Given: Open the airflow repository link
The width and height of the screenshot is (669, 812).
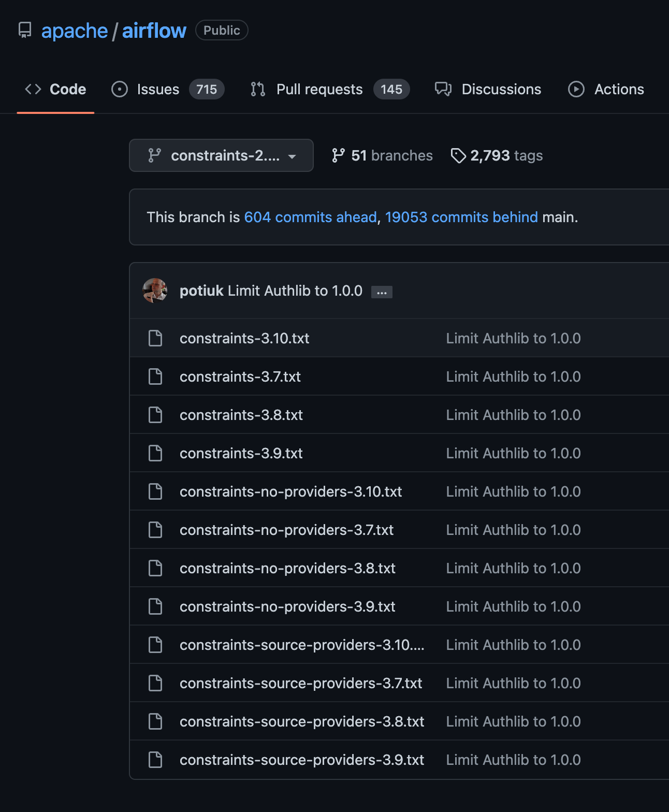Looking at the screenshot, I should 154,31.
